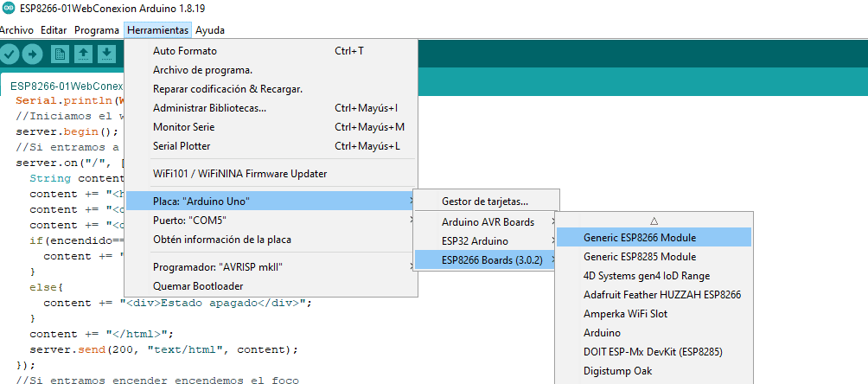Viewport: 868px width, 384px height.
Task: Click the server.begin(); code line
Action: (x=67, y=131)
